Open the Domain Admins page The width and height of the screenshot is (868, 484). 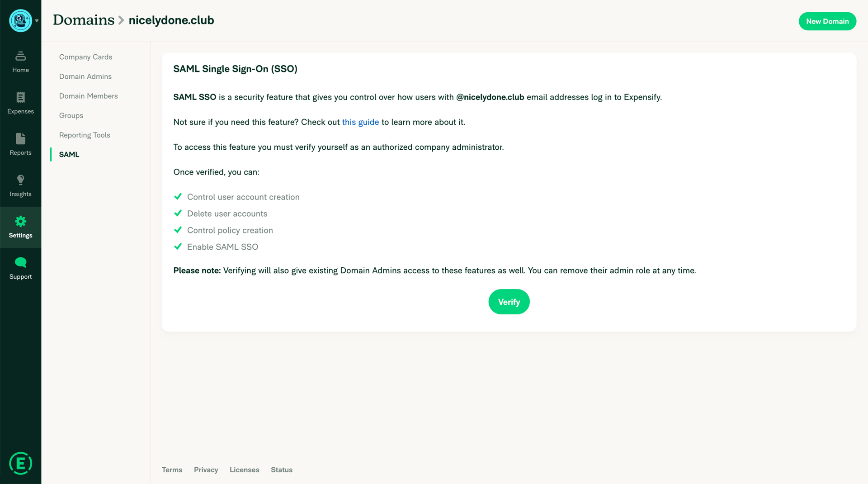pos(85,76)
